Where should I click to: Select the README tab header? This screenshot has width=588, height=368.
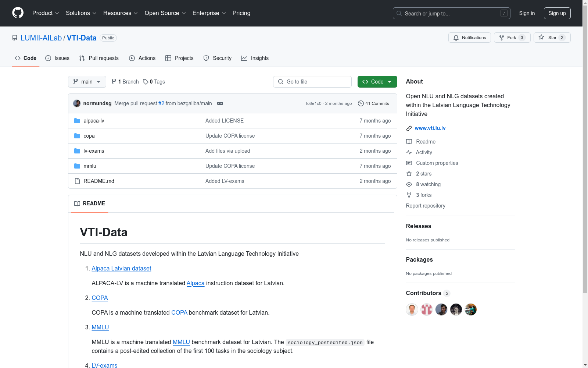(x=90, y=204)
